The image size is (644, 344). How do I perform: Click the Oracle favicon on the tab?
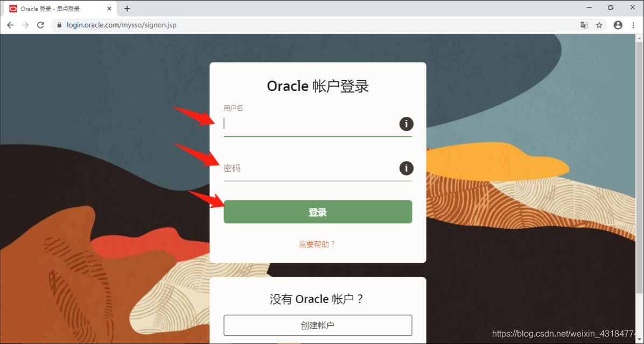13,9
